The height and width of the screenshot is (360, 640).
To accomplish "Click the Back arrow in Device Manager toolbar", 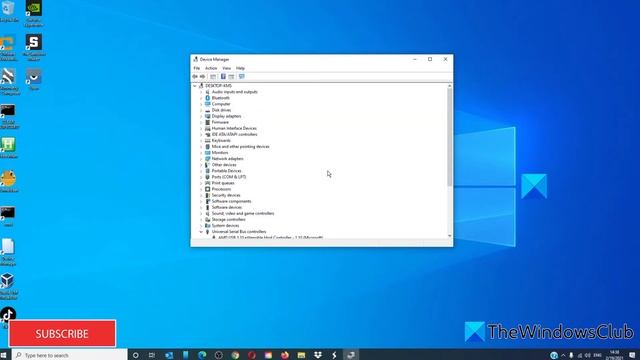I will (x=195, y=76).
